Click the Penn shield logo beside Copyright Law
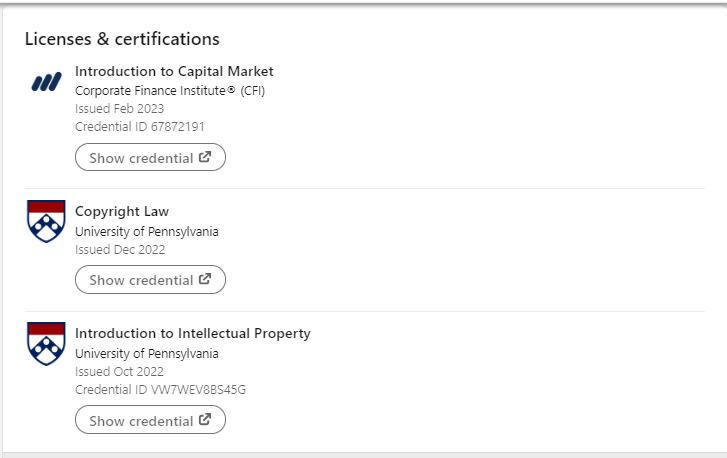Screen dimensions: 727x458 tap(46, 221)
